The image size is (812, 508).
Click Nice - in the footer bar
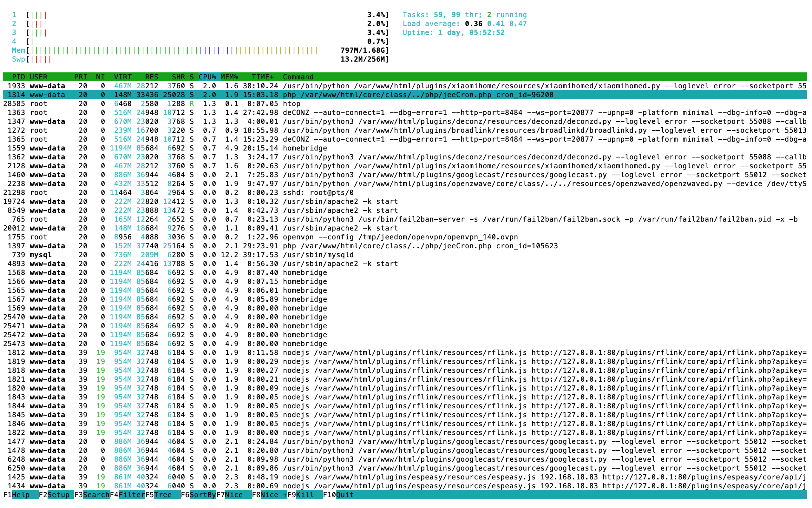click(234, 495)
